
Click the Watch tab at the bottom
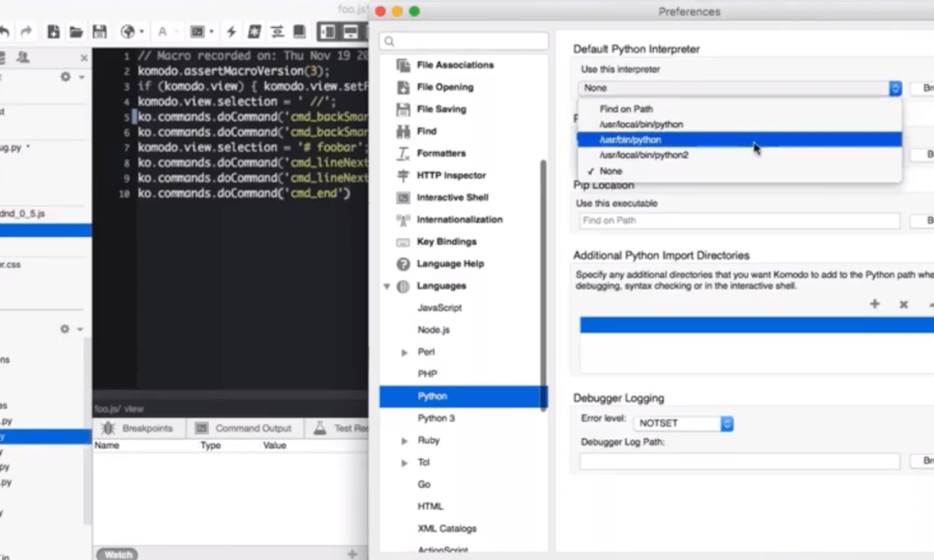pyautogui.click(x=118, y=555)
